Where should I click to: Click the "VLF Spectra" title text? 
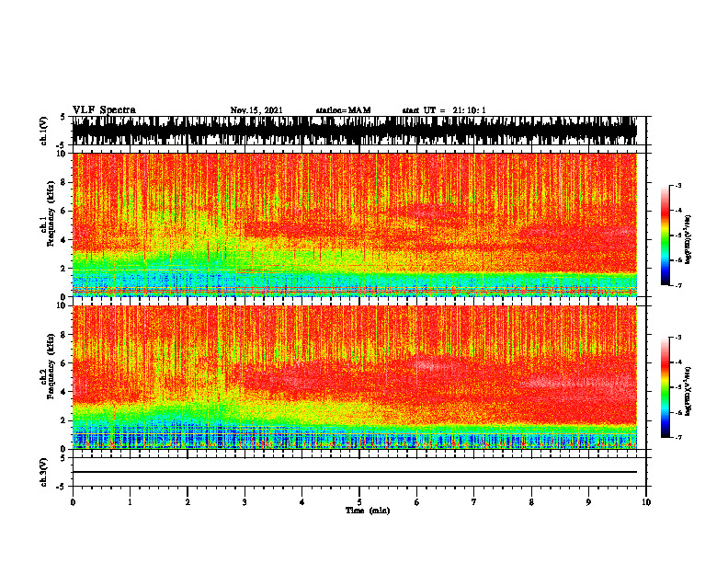[104, 110]
